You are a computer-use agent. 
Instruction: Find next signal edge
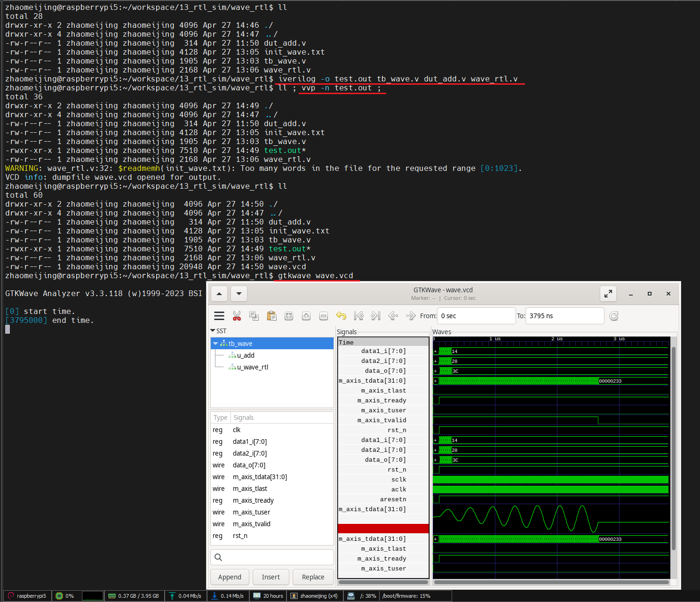coord(411,316)
